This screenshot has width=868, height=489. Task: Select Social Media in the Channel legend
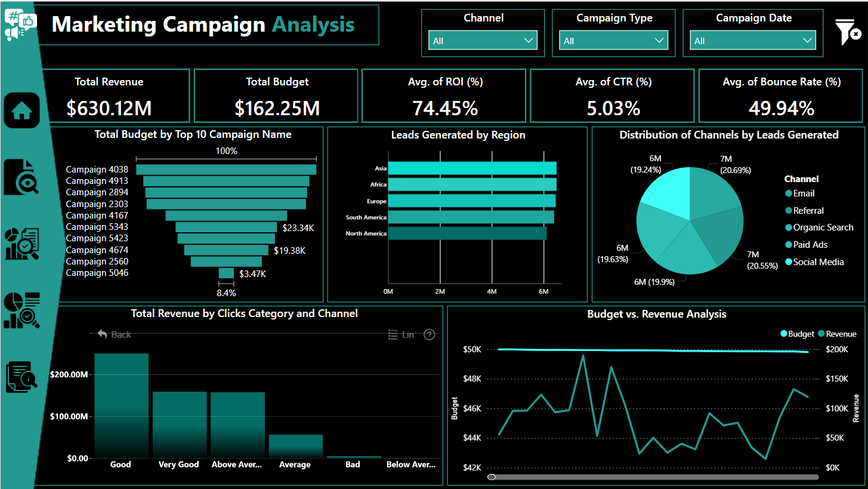(814, 262)
